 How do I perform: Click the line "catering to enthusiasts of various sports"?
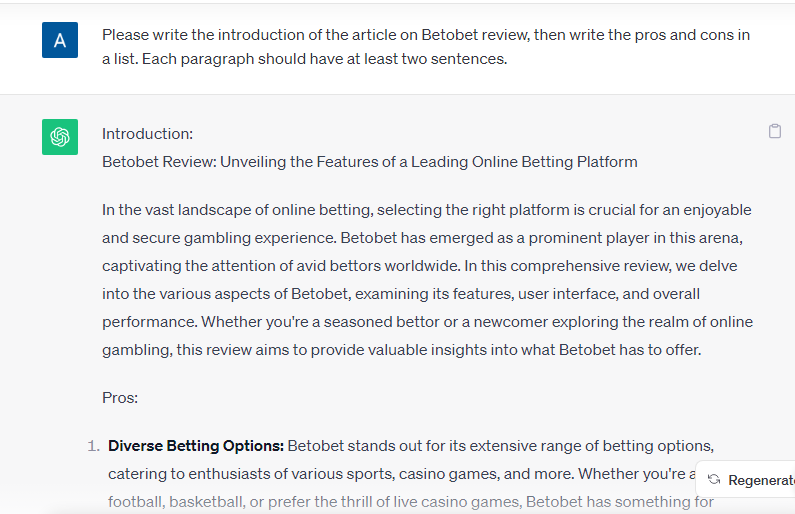click(402, 474)
